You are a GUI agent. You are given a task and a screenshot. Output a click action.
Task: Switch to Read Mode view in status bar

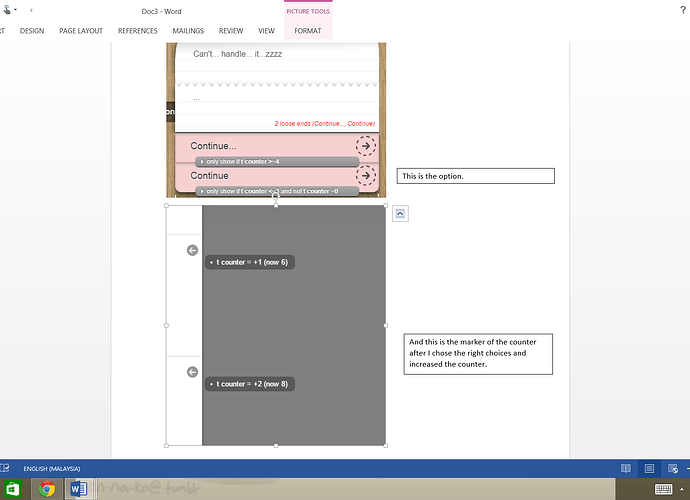click(625, 468)
